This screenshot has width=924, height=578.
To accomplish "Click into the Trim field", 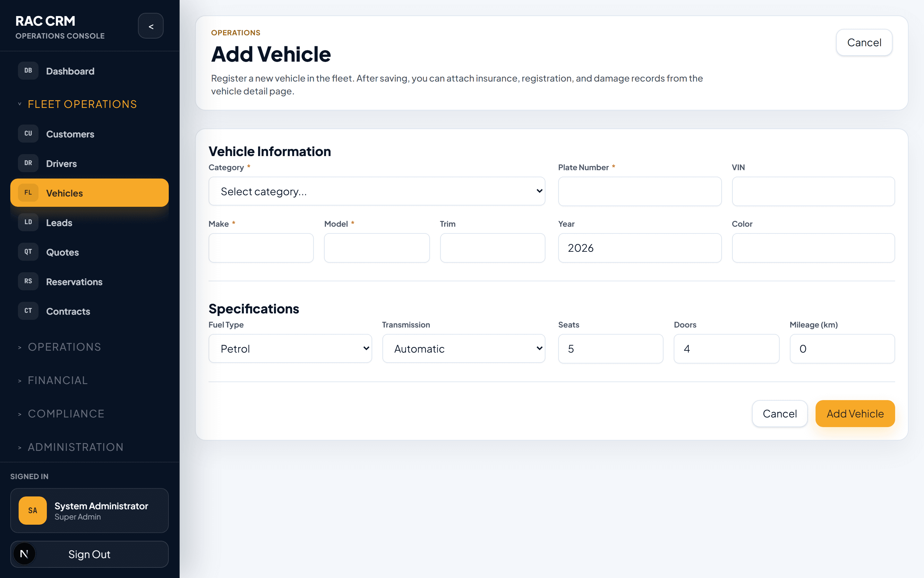I will click(x=492, y=248).
